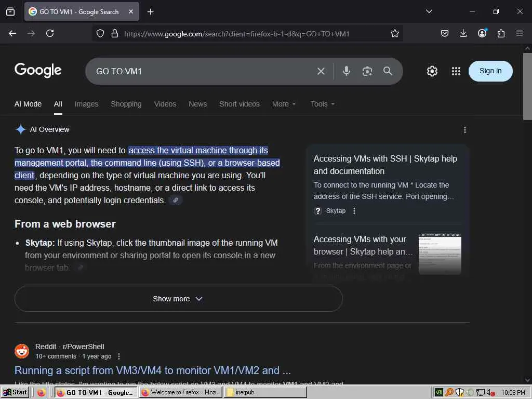Click NVIDIA tray icon

tap(438, 393)
